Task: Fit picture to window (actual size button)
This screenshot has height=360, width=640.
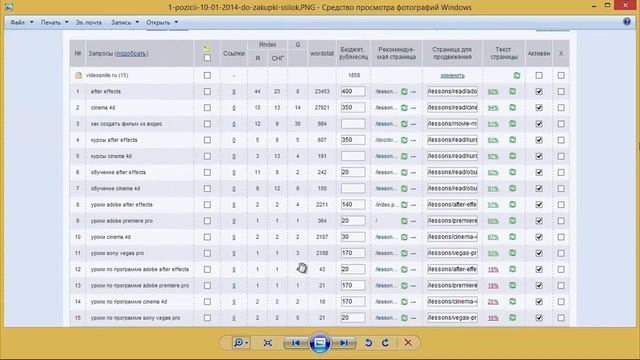Action: pyautogui.click(x=268, y=343)
